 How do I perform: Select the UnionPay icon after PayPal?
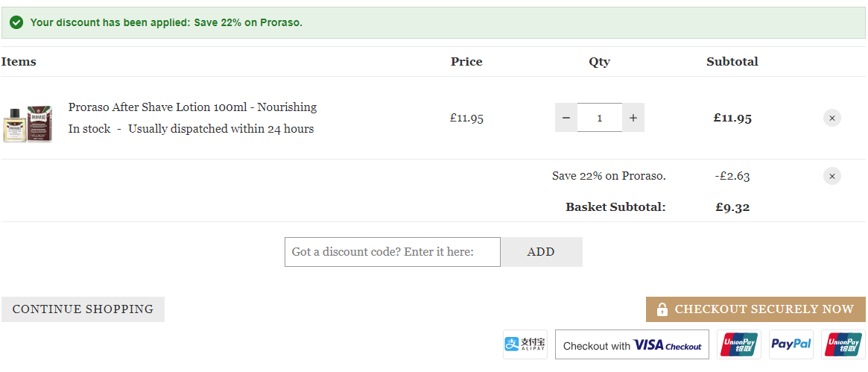[843, 344]
